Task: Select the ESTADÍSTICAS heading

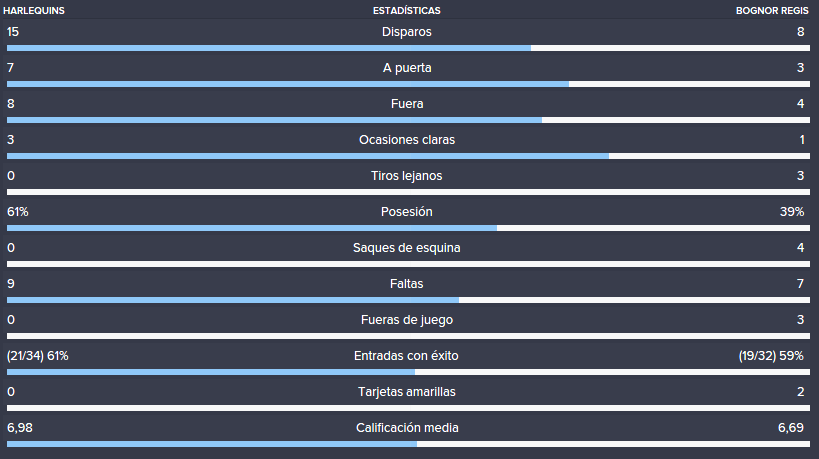Action: (x=406, y=10)
